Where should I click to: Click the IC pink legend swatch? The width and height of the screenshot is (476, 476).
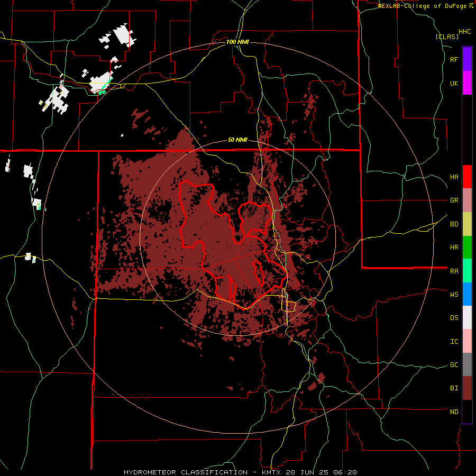[467, 341]
